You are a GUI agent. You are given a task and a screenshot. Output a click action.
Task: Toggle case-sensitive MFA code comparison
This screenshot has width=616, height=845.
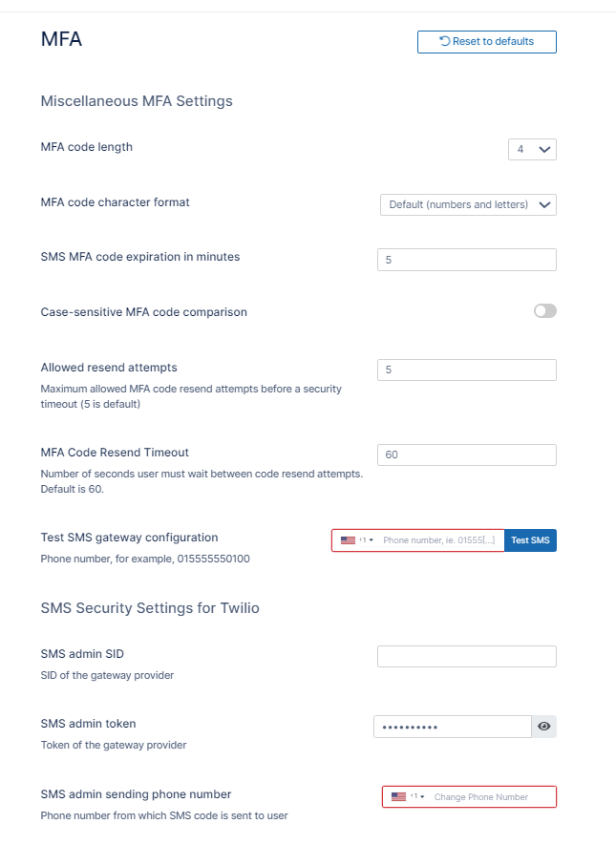544,311
